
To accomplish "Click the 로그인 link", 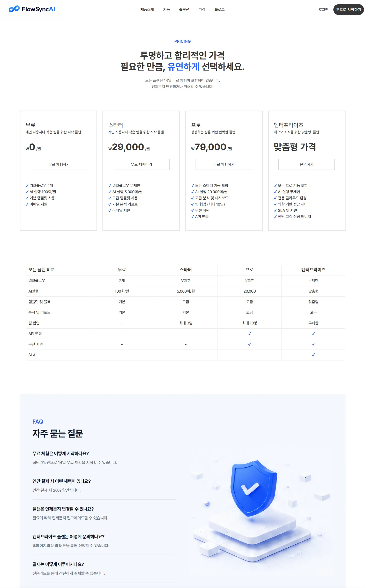I will [x=323, y=10].
